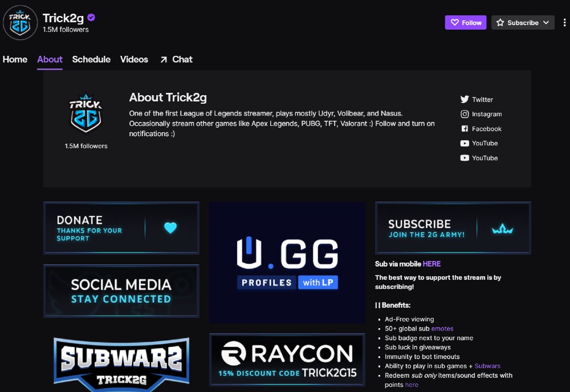Open the Twitter link

[482, 100]
